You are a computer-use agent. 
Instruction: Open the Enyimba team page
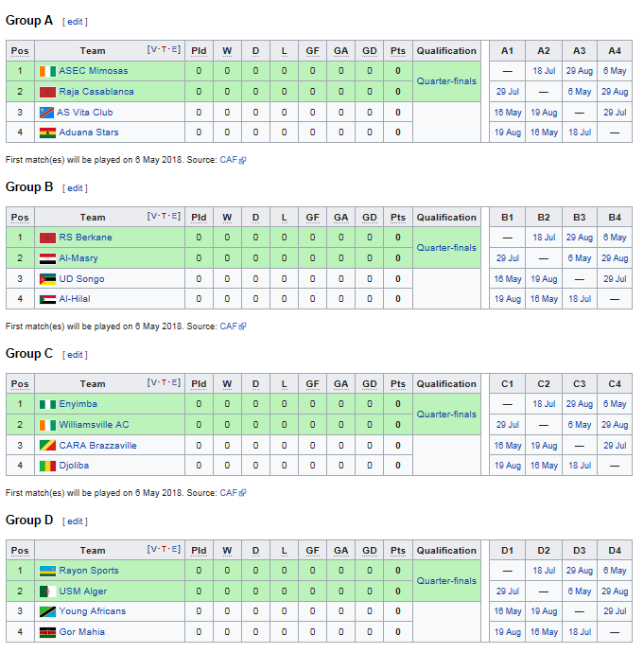[78, 404]
